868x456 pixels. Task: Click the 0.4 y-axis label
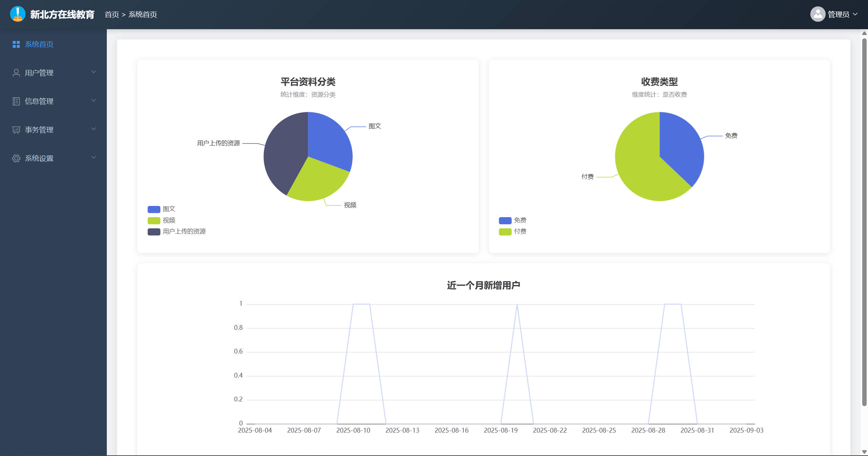pyautogui.click(x=238, y=376)
